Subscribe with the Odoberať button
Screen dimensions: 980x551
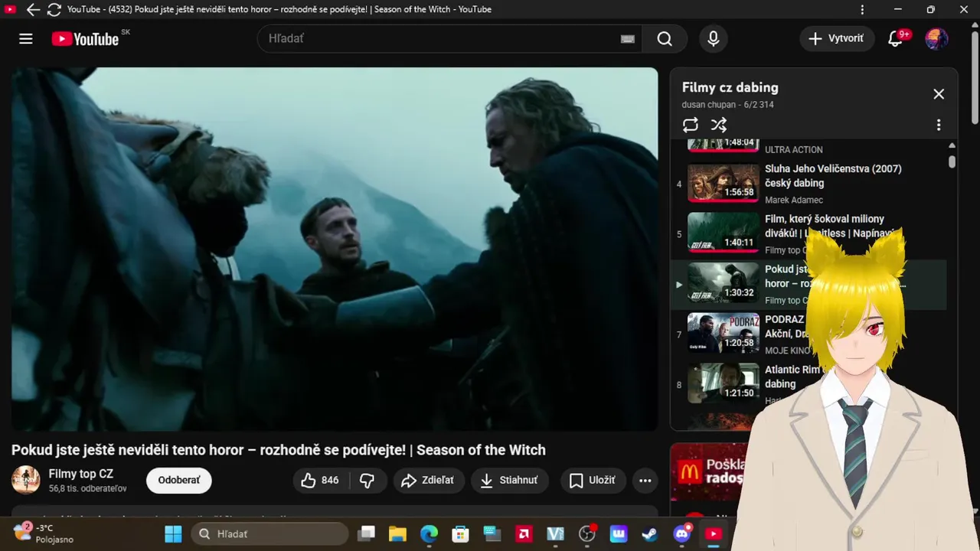click(179, 481)
